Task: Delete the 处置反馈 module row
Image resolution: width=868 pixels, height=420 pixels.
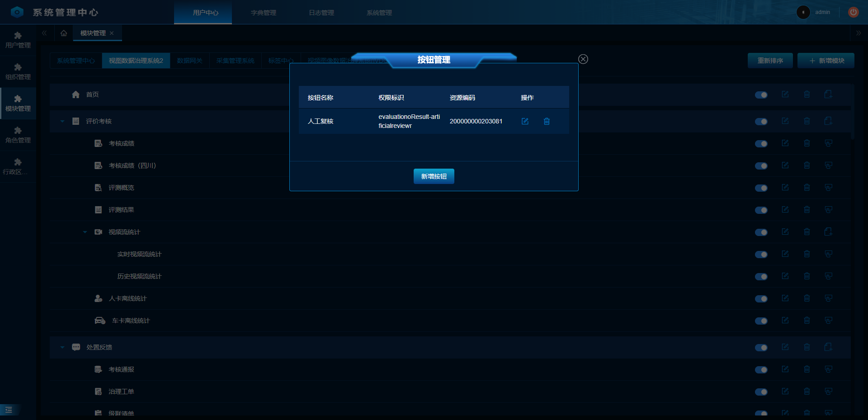Action: click(807, 347)
